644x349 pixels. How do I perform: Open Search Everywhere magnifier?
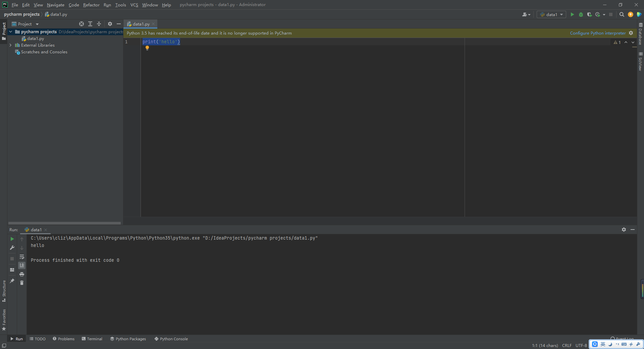622,14
